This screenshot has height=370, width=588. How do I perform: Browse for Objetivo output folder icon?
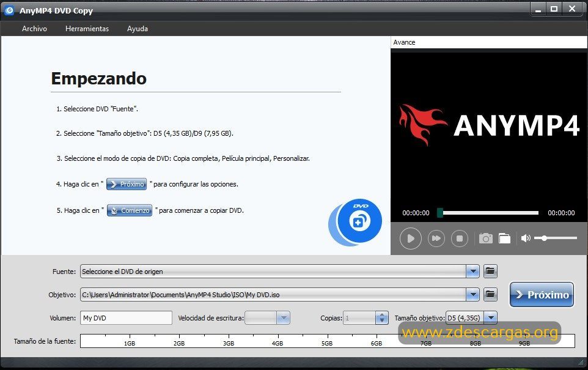490,294
